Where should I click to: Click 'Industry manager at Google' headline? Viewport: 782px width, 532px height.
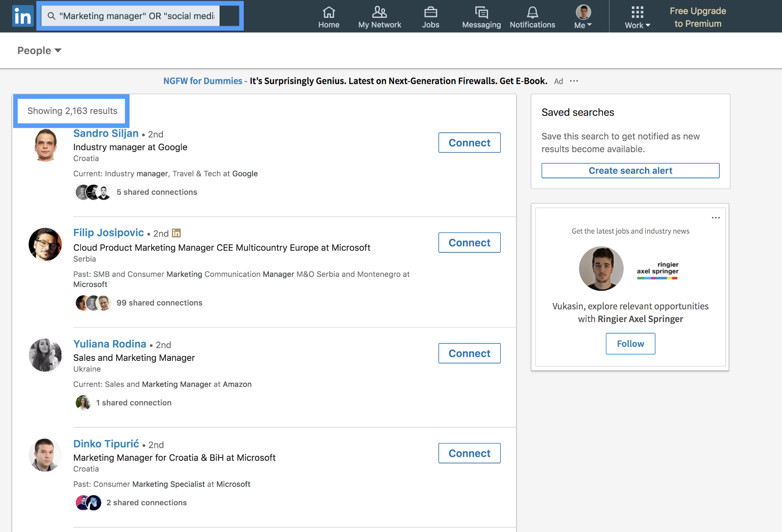pyautogui.click(x=130, y=147)
